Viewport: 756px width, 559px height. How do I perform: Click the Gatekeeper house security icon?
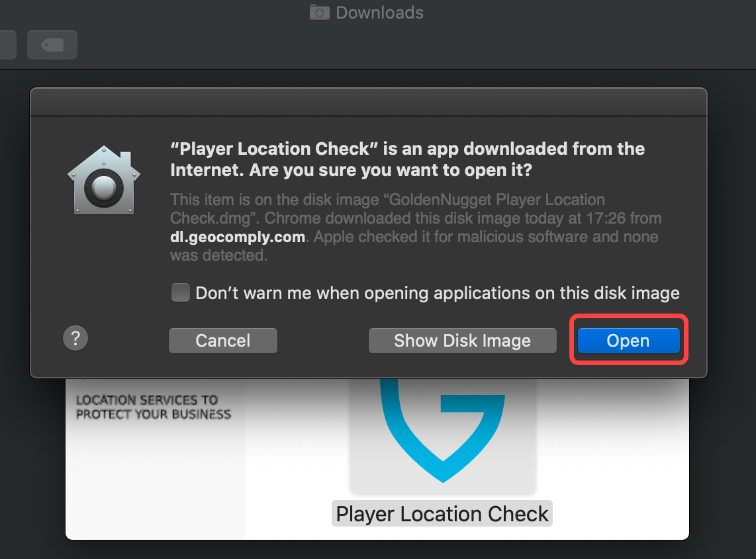[x=104, y=180]
